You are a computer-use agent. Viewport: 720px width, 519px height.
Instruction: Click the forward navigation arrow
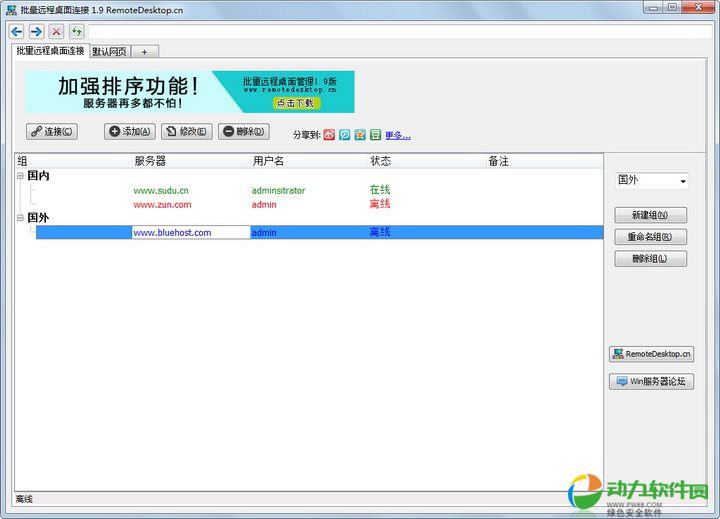[36, 32]
